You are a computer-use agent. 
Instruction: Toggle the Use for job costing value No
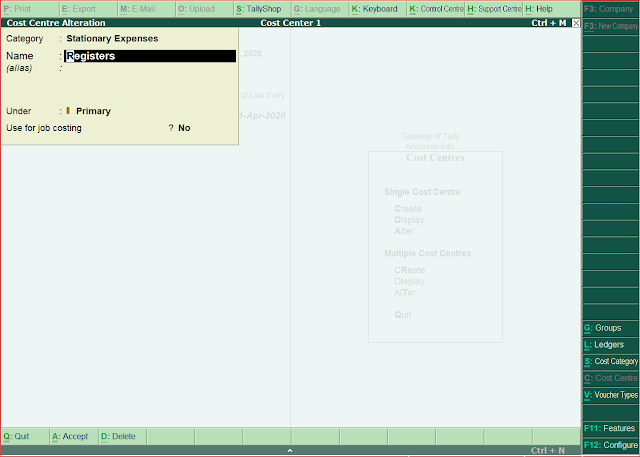184,128
